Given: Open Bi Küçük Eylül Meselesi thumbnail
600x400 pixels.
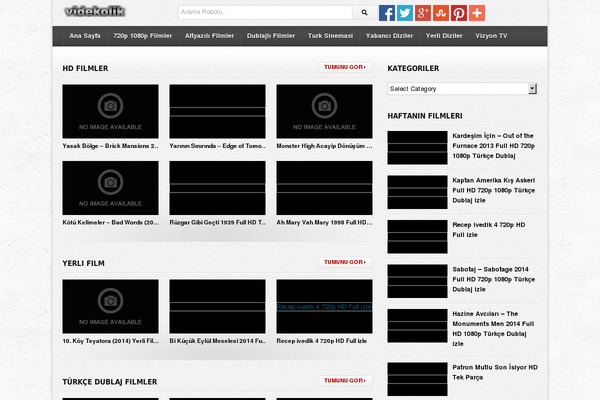Looking at the screenshot, I should [x=217, y=306].
